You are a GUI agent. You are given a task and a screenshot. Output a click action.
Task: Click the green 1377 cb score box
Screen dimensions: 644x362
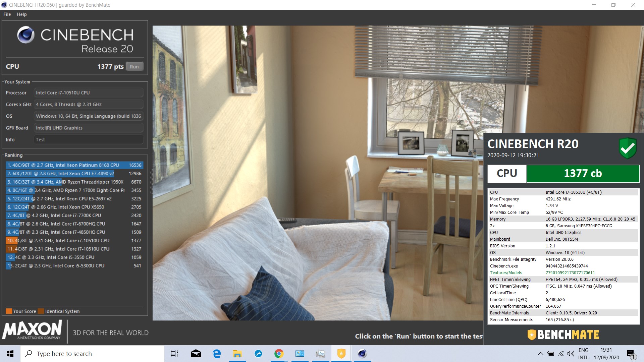583,173
